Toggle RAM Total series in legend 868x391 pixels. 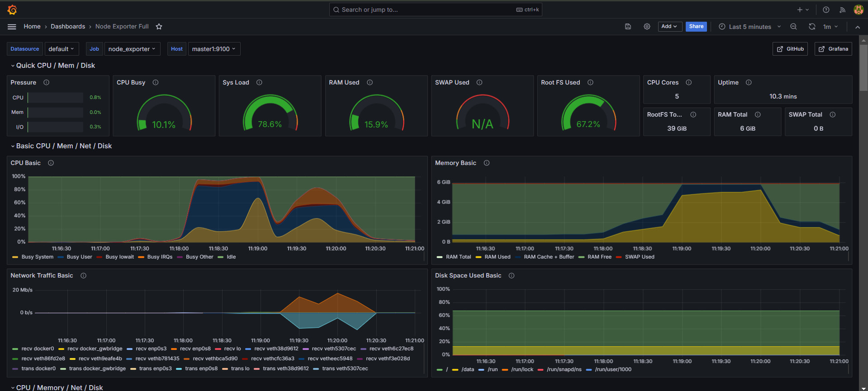(x=458, y=257)
